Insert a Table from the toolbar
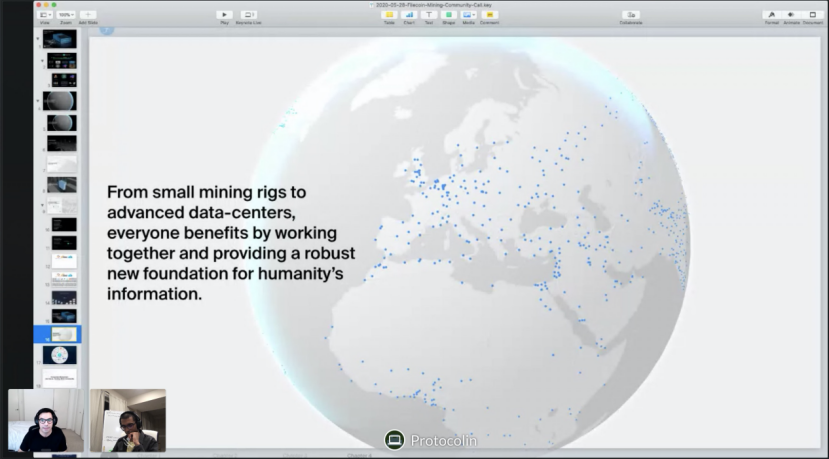 pos(389,15)
